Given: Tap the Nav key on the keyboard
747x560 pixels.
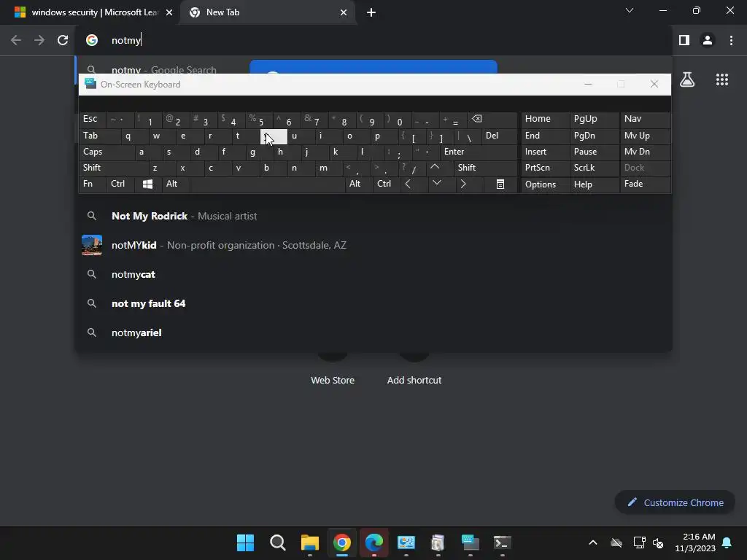Looking at the screenshot, I should 646,119.
